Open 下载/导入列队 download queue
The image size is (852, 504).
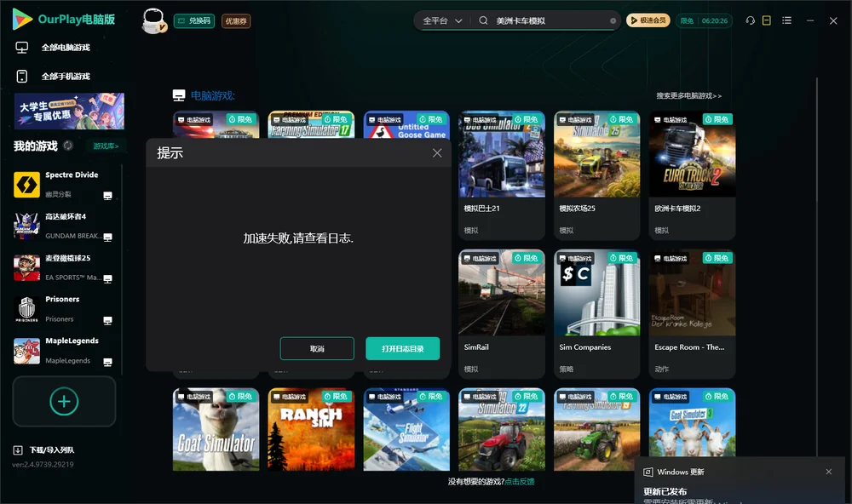point(52,450)
